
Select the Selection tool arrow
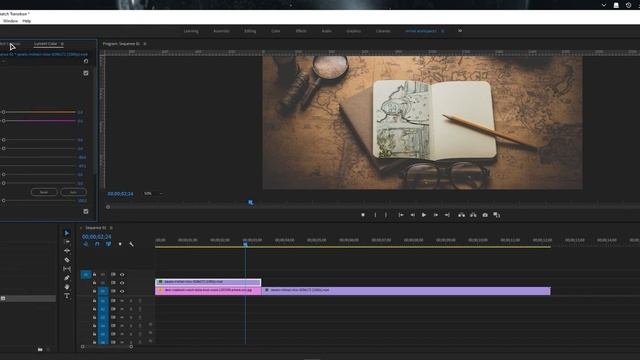pos(67,233)
